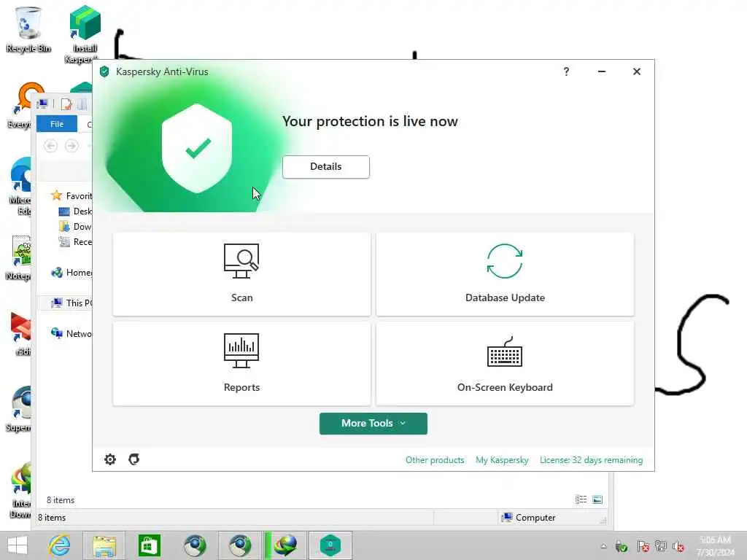Screen dimensions: 747x560
Task: Open the My Kaspersky link
Action: coord(502,460)
